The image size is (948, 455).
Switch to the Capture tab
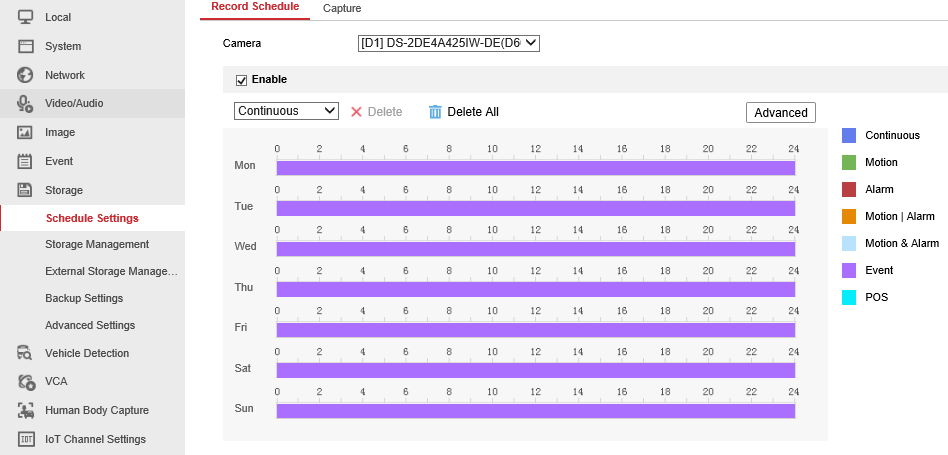click(342, 8)
